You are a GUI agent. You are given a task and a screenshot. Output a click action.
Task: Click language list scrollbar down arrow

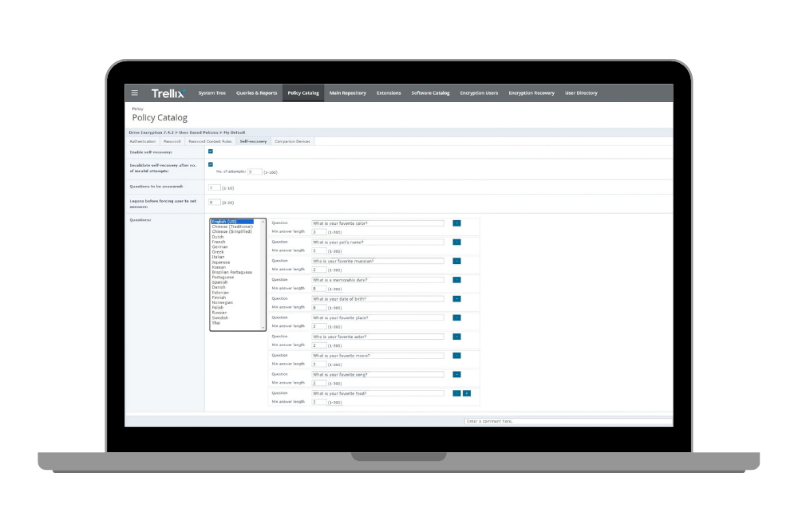[263, 328]
